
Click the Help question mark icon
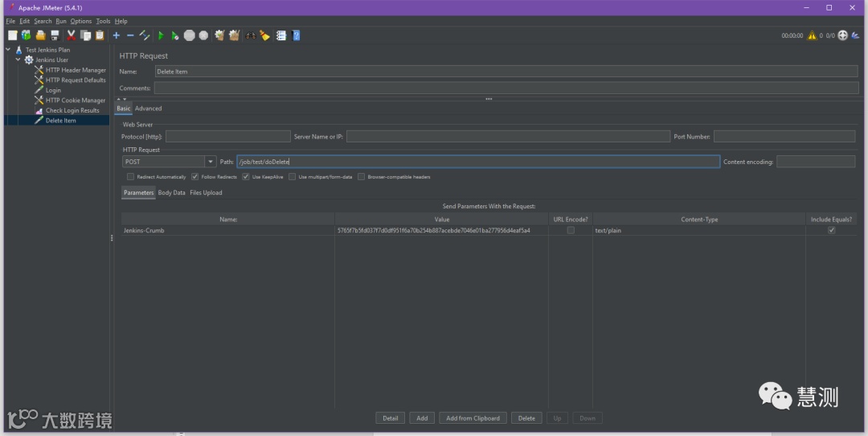[x=296, y=35]
